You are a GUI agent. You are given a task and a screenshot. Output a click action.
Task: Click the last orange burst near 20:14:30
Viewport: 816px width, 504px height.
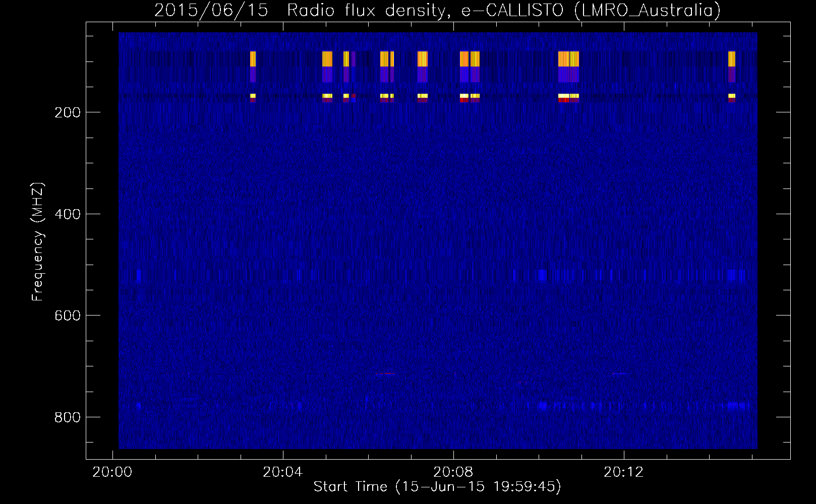732,59
